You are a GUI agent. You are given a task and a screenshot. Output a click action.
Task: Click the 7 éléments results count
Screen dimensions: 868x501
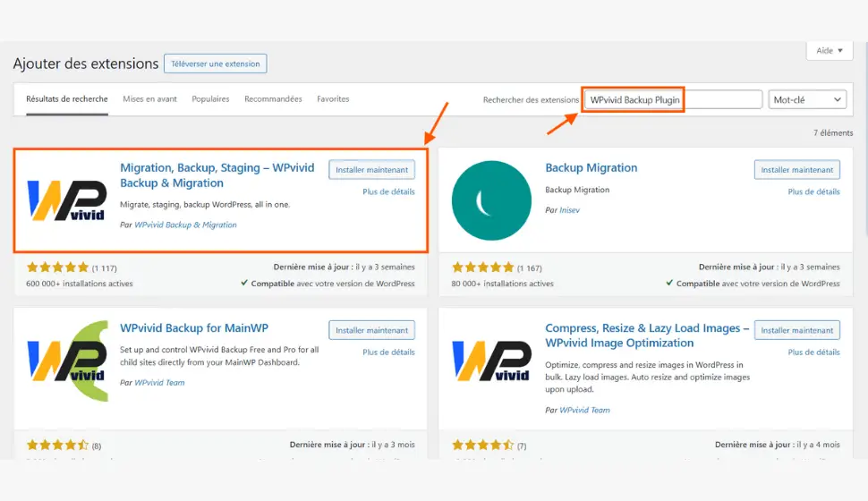point(832,133)
